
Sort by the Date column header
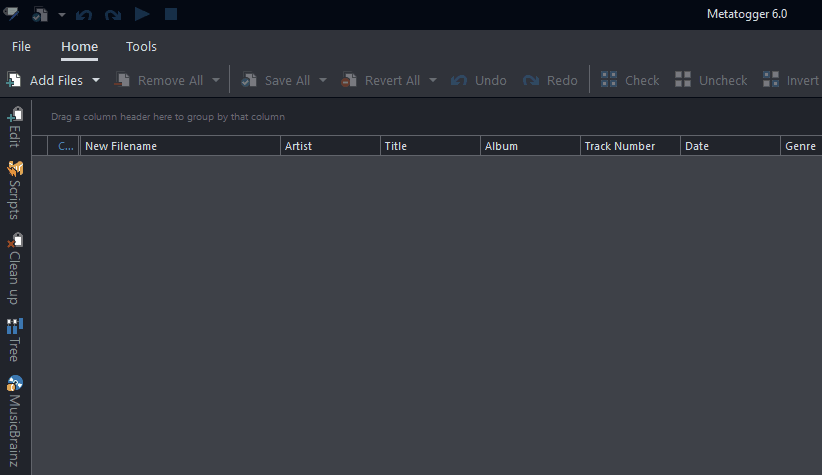pos(730,146)
